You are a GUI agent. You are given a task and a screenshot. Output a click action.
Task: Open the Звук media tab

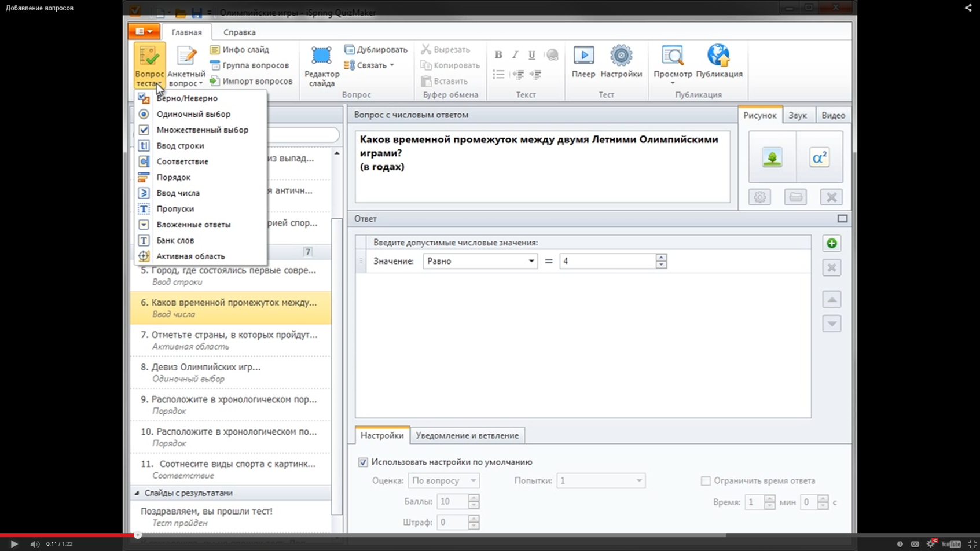click(798, 116)
